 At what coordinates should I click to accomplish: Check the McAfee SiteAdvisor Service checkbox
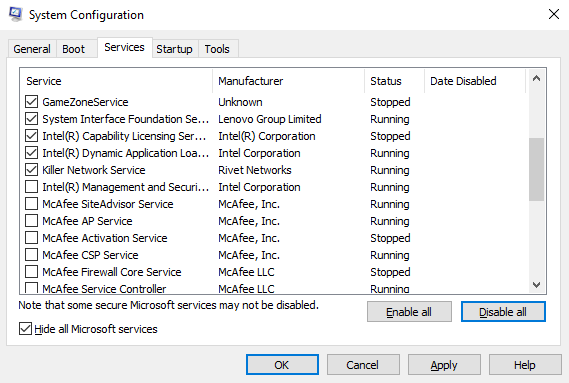click(x=32, y=204)
